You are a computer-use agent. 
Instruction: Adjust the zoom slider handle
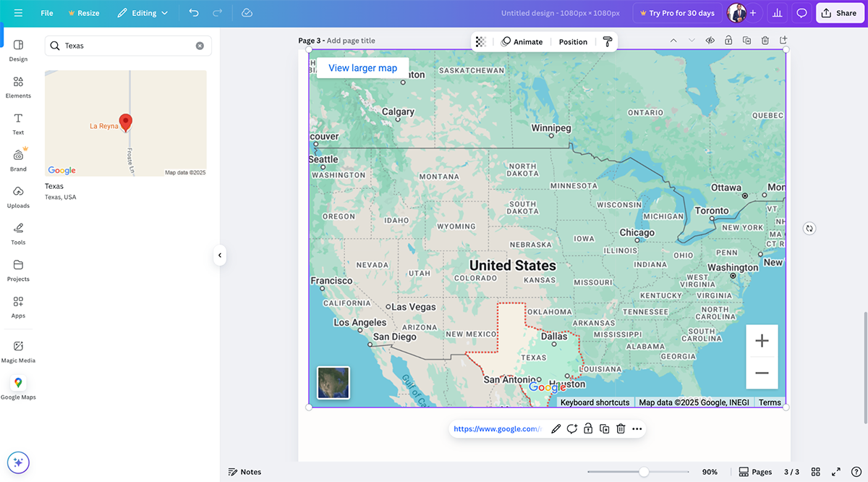(643, 472)
